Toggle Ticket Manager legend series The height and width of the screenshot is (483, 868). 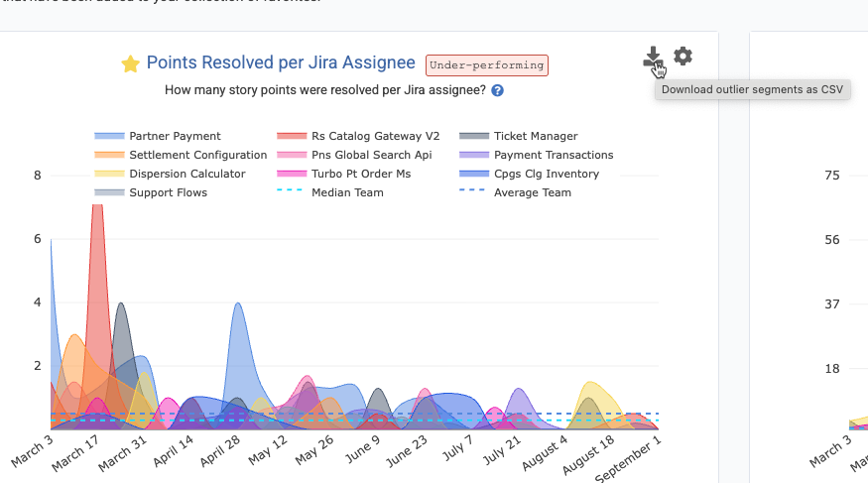click(536, 136)
